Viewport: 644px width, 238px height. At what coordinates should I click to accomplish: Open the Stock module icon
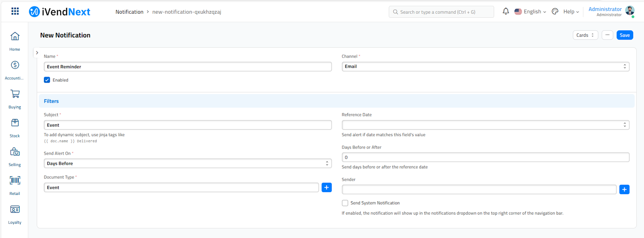coord(15,123)
